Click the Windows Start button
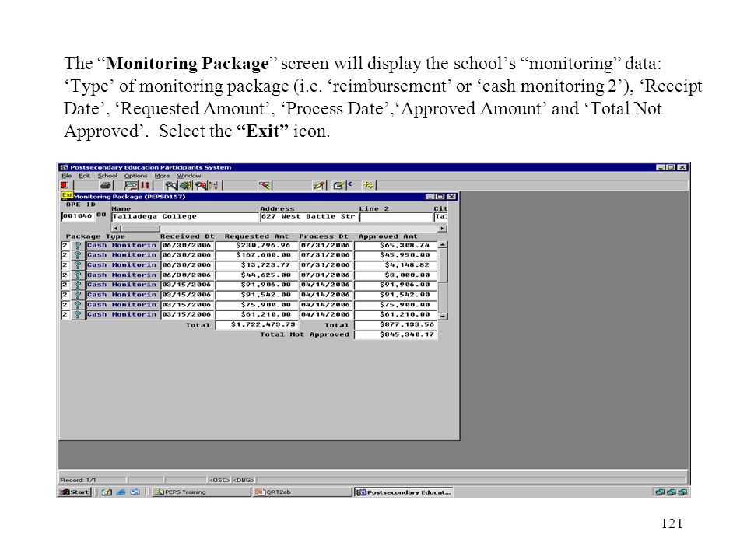Screen dimensions: 747x560 75,492
